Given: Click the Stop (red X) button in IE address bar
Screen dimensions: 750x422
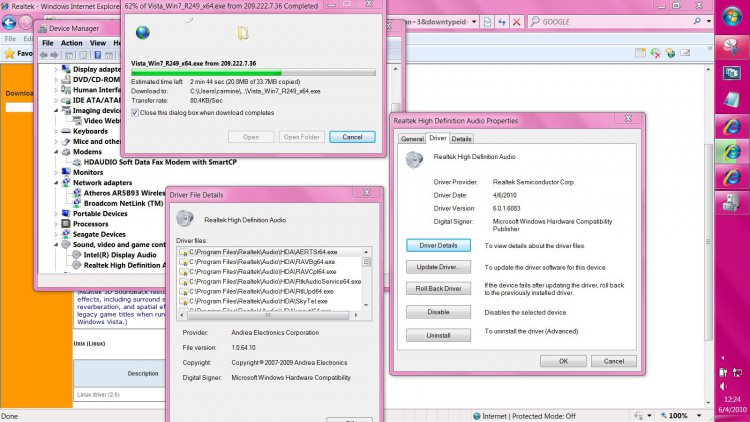Looking at the screenshot, I should click(517, 22).
